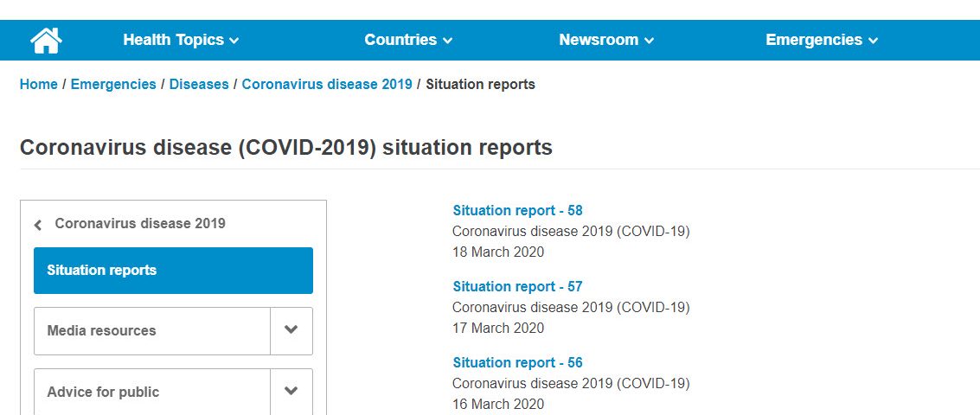Open Coronavirus disease 2019 breadcrumb link

tap(327, 85)
